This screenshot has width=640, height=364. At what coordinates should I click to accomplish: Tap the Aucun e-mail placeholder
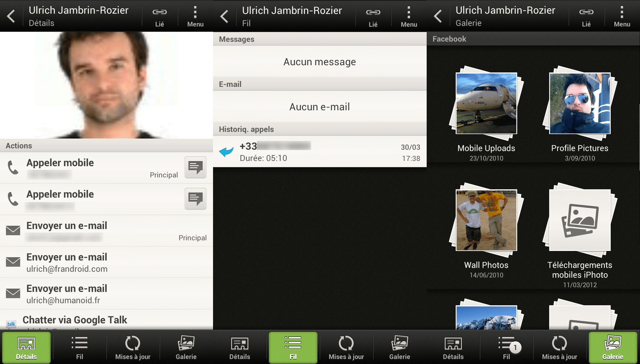[320, 107]
